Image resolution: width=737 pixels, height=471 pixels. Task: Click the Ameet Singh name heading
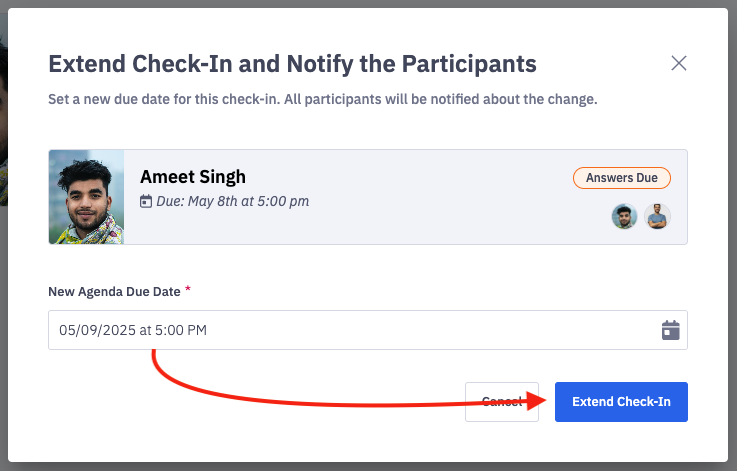click(x=193, y=177)
